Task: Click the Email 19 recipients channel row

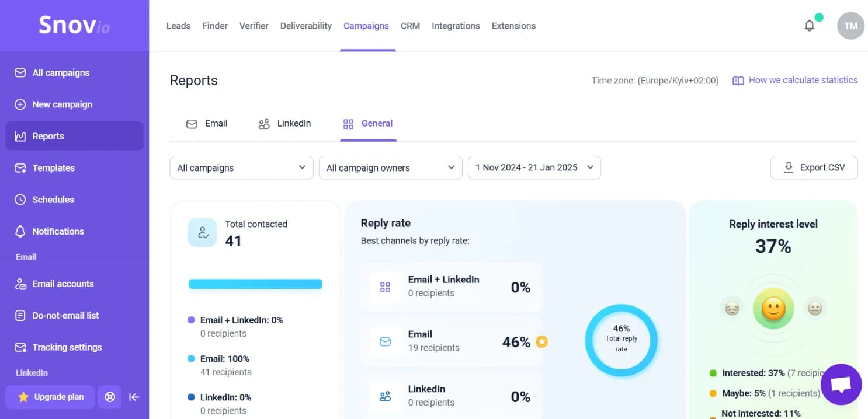Action: point(452,341)
